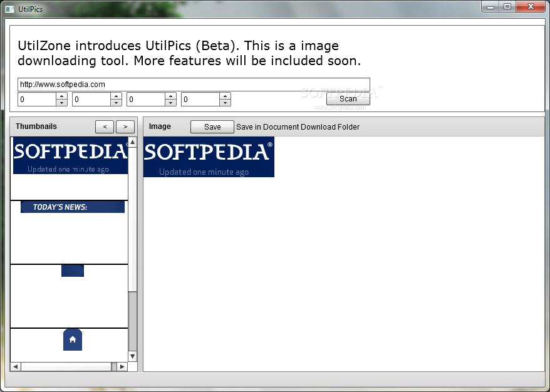Click the Image panel heading

(x=160, y=126)
